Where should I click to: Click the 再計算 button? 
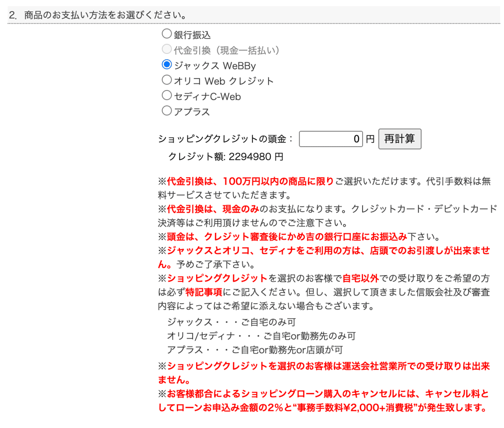400,139
